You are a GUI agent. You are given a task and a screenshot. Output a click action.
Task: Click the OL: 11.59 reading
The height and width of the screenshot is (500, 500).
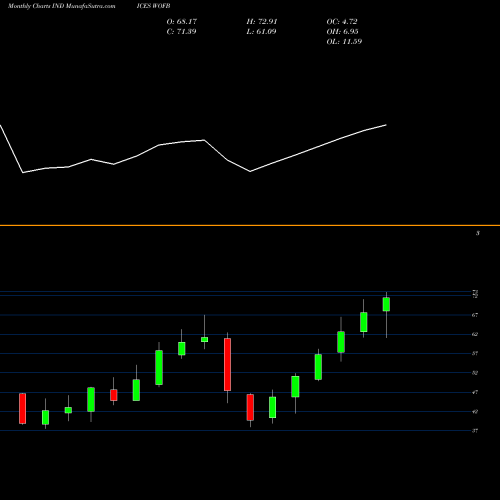(x=344, y=42)
